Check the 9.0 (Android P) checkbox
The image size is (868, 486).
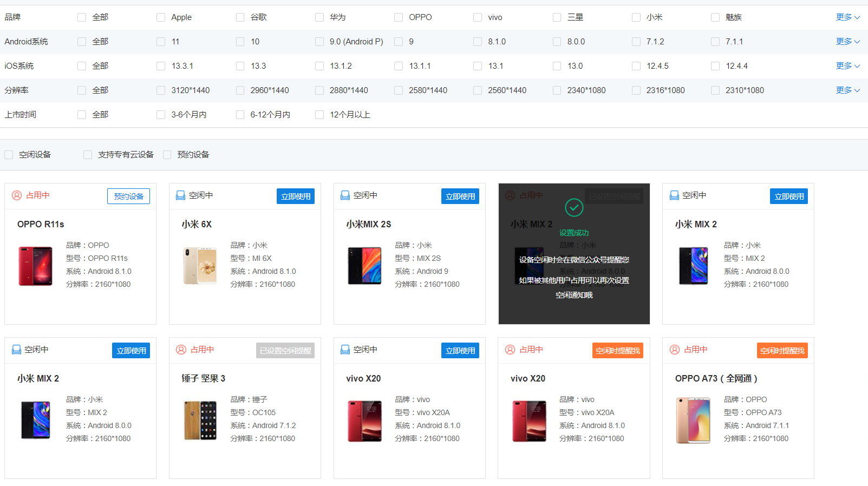pyautogui.click(x=319, y=42)
